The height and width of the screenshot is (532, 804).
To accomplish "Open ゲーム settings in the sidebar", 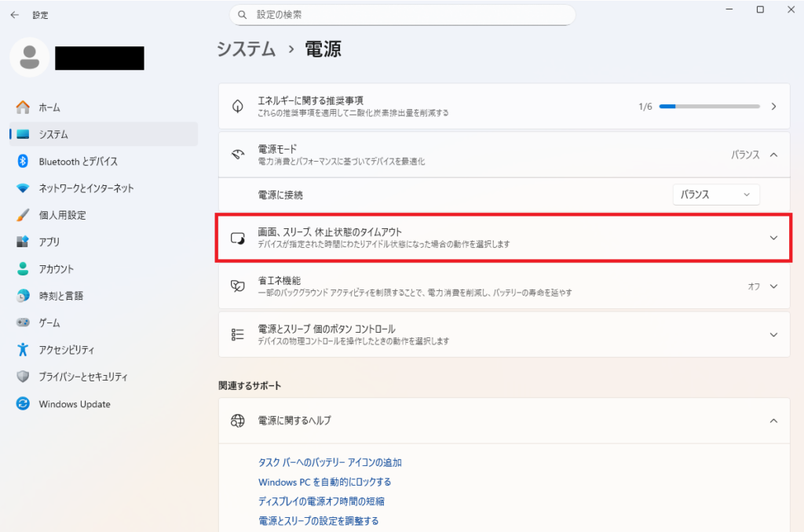I will pos(60,322).
